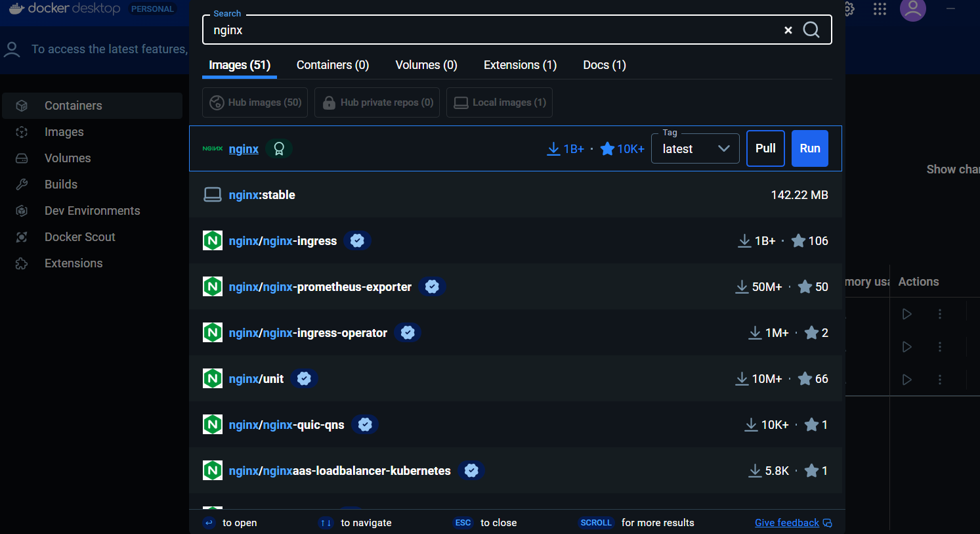Click the magnifying glass search icon
This screenshot has height=534, width=980.
pyautogui.click(x=811, y=30)
